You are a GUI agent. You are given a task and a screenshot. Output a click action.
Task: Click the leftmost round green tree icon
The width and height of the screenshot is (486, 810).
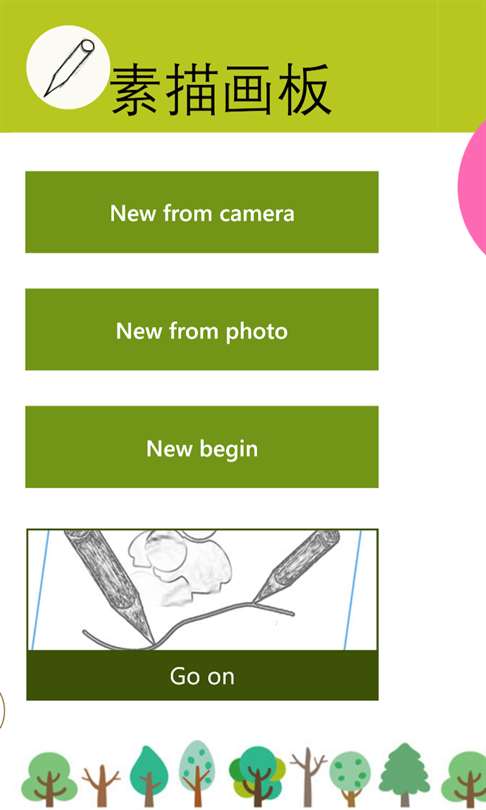point(49,778)
